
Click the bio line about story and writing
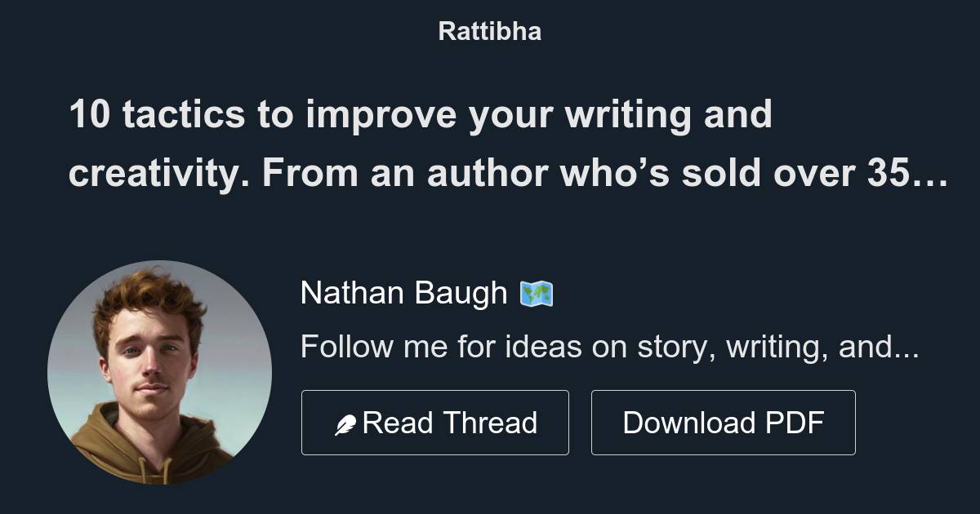(610, 346)
